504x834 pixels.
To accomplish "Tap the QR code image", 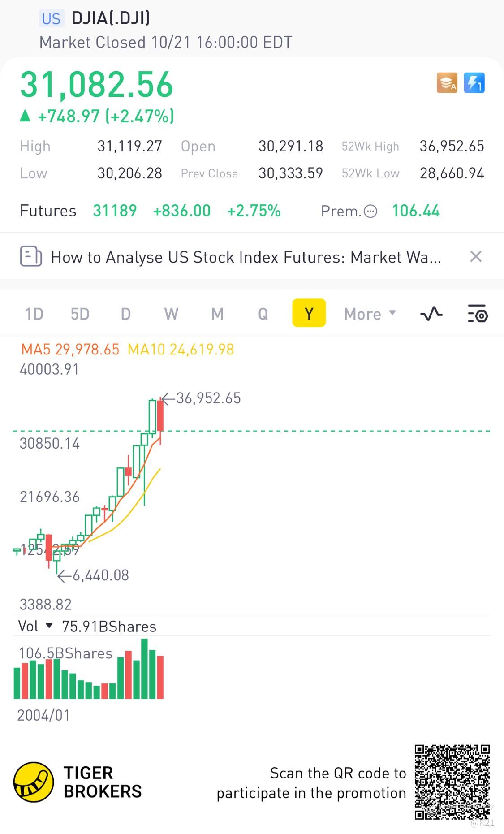I will click(452, 782).
